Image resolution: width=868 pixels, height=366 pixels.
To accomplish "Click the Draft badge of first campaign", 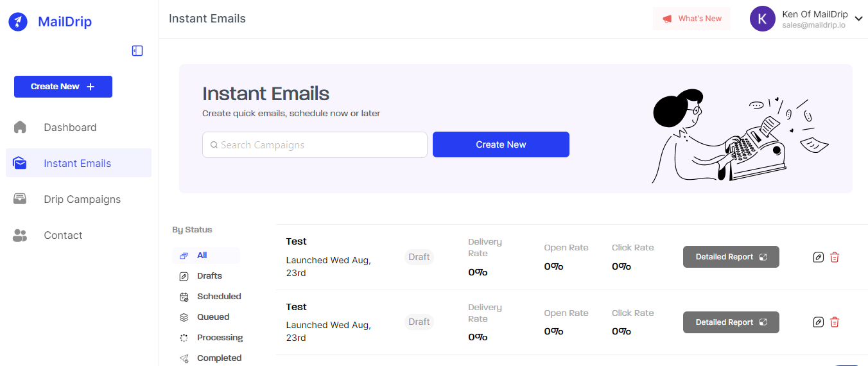I will (419, 257).
